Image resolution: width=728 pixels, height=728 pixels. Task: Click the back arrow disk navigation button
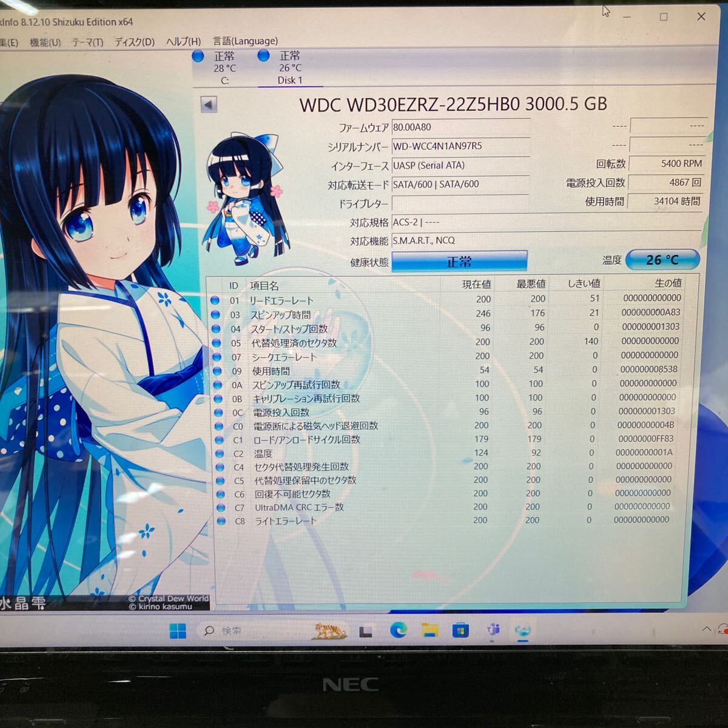tap(209, 104)
